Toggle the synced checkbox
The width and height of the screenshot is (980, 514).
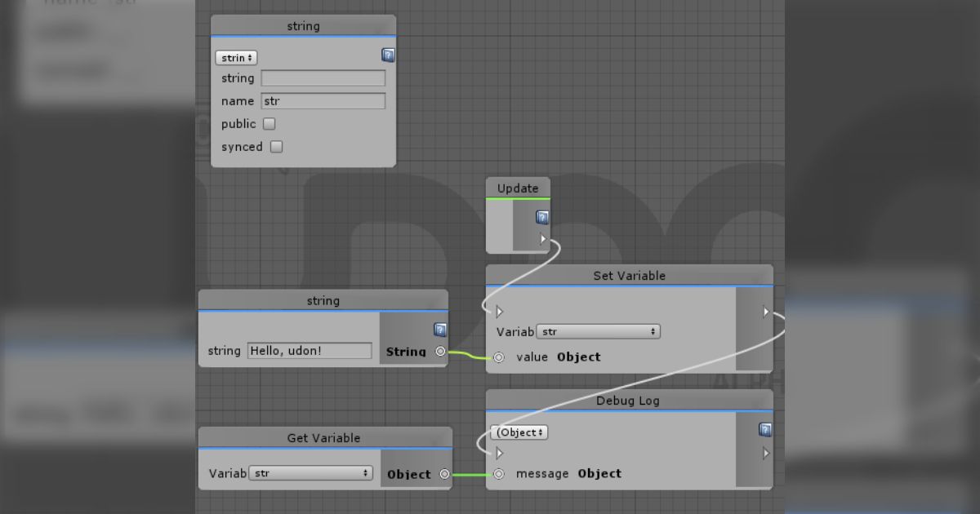pos(276,147)
